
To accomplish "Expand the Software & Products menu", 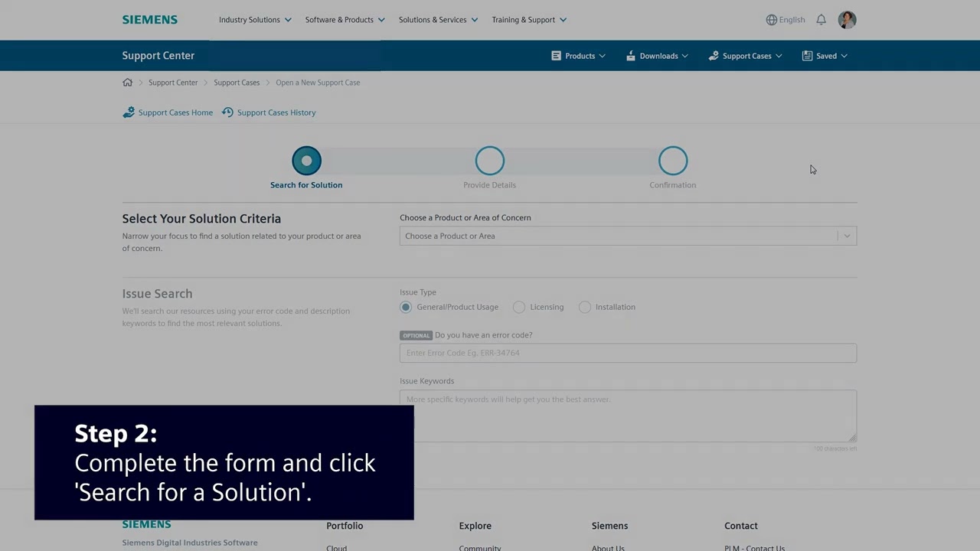I will click(345, 20).
